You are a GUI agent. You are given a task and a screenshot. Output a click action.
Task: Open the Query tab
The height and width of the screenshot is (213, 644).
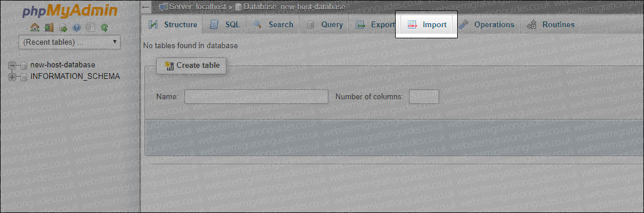pyautogui.click(x=324, y=25)
